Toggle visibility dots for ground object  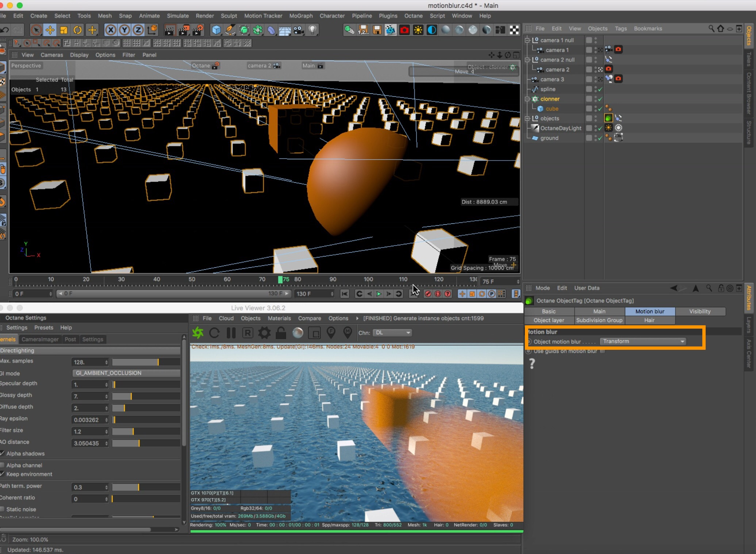tap(595, 138)
